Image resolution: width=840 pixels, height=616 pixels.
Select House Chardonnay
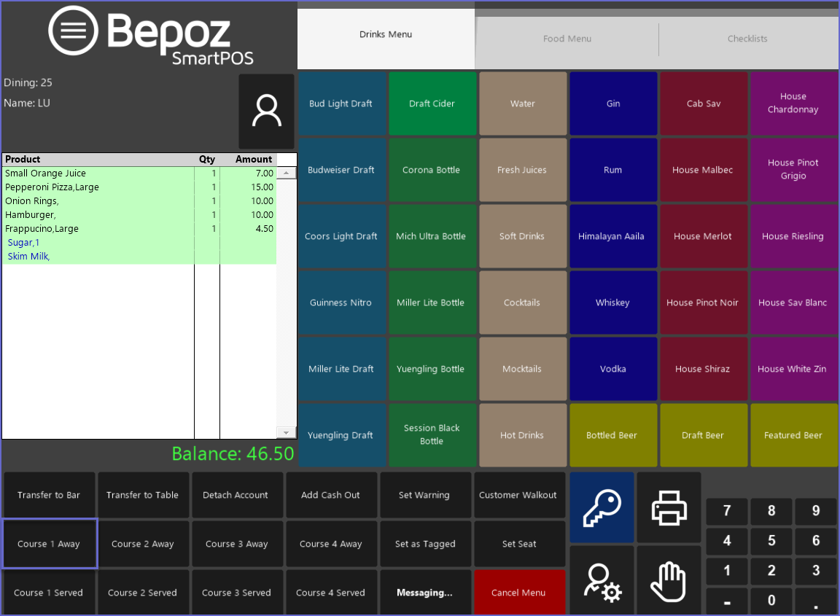pos(794,104)
